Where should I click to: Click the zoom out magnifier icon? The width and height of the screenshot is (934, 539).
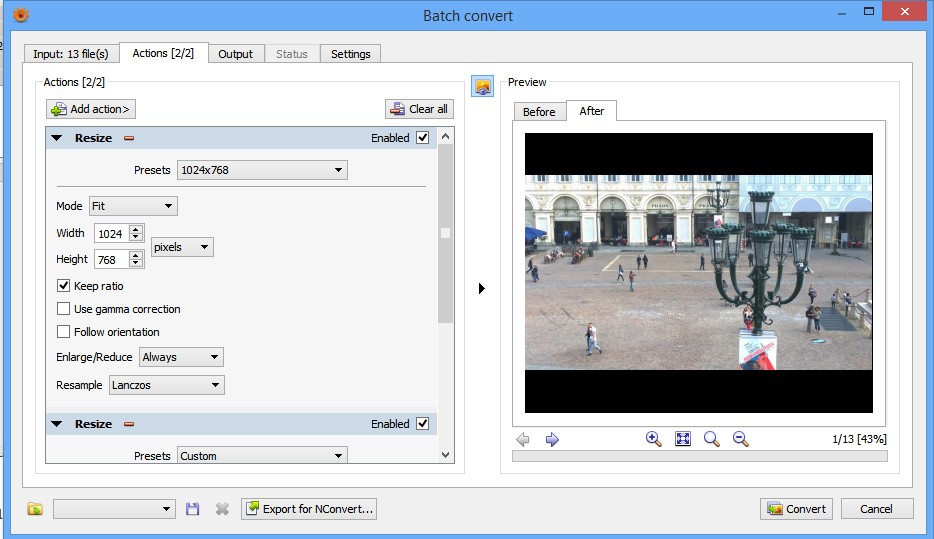pyautogui.click(x=741, y=439)
